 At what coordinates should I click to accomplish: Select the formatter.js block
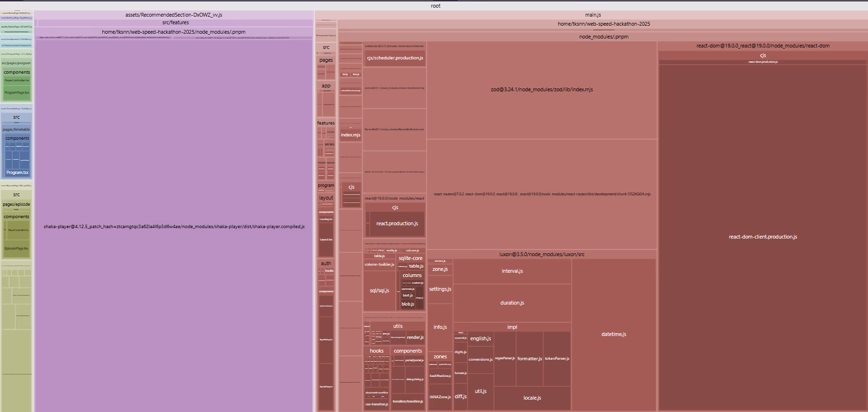point(529,359)
